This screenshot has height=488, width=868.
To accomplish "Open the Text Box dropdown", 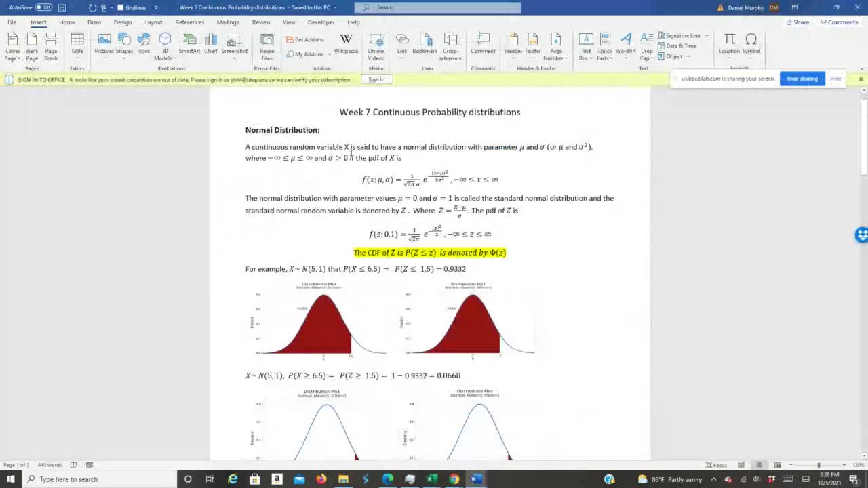I will click(586, 46).
